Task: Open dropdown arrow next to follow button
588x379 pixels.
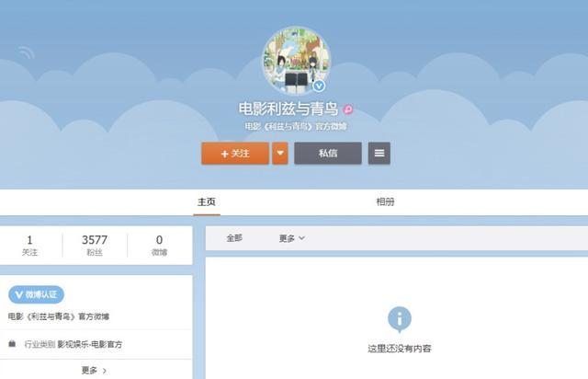Action: 280,154
